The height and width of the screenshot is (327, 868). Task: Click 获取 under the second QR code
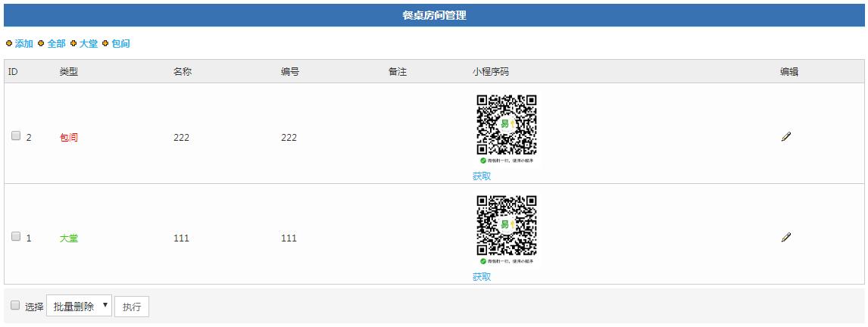(482, 276)
